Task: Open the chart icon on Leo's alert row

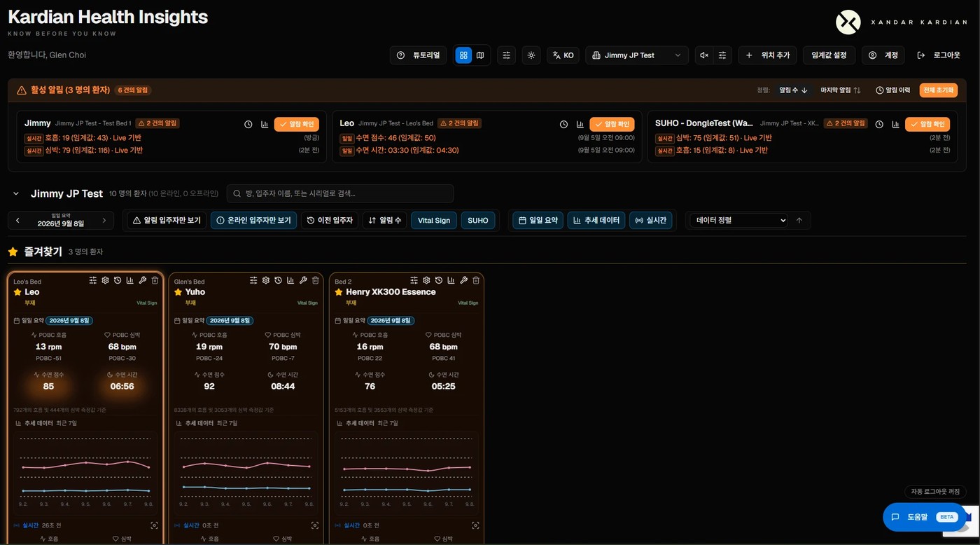Action: click(580, 124)
